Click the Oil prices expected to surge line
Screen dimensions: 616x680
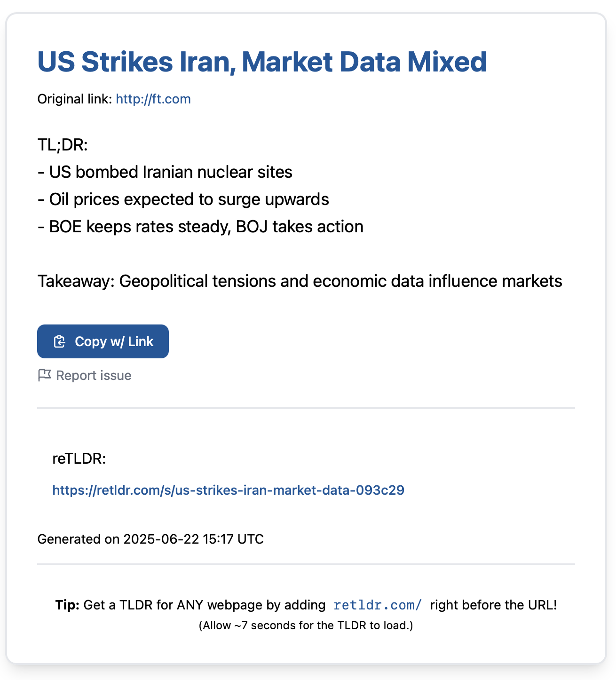pyautogui.click(x=183, y=199)
